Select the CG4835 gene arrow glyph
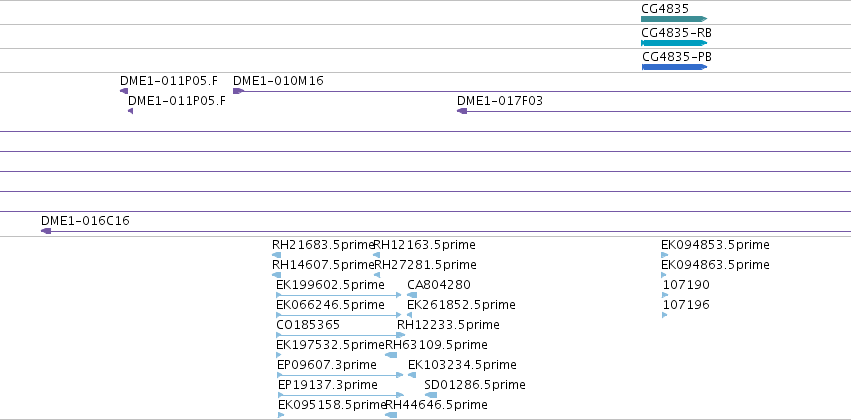The image size is (851, 420). (674, 19)
